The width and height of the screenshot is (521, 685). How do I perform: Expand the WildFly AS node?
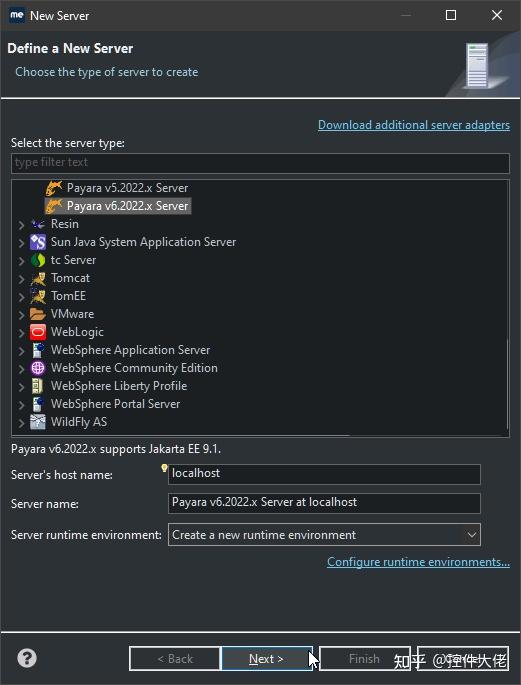pyautogui.click(x=21, y=422)
